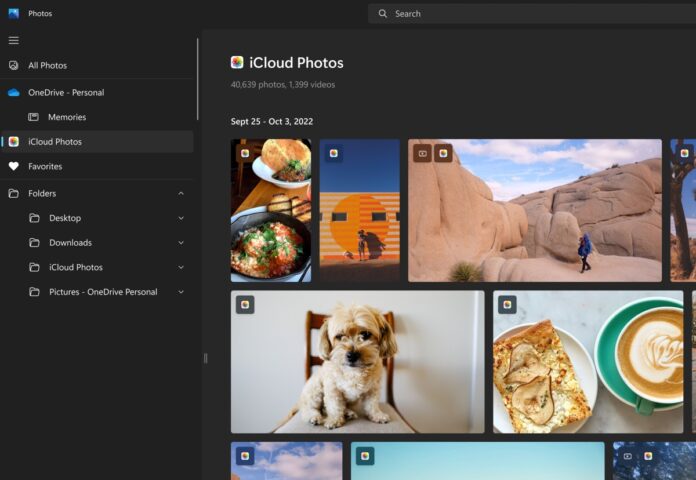
Task: Click in the Search input field
Action: 532,14
